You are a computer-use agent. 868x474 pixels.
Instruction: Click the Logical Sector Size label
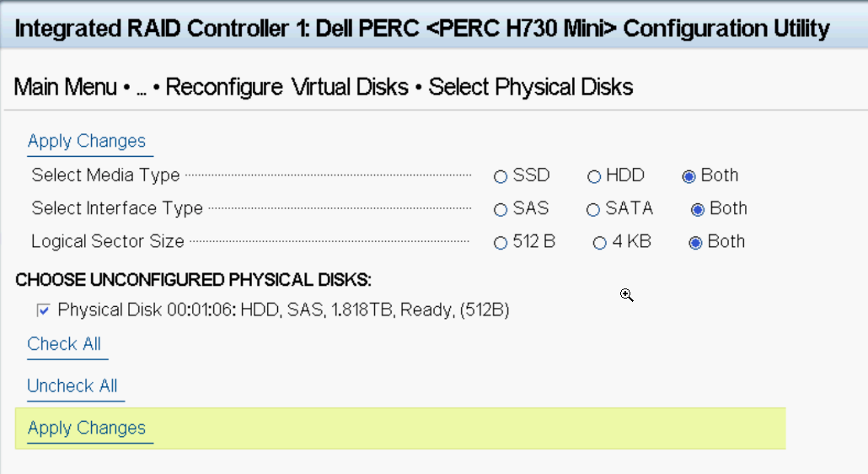pos(108,241)
